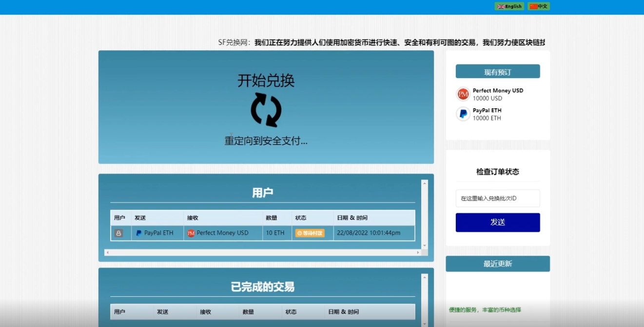Click PayPal icon in the 发送 column
This screenshot has height=327, width=644.
[139, 233]
